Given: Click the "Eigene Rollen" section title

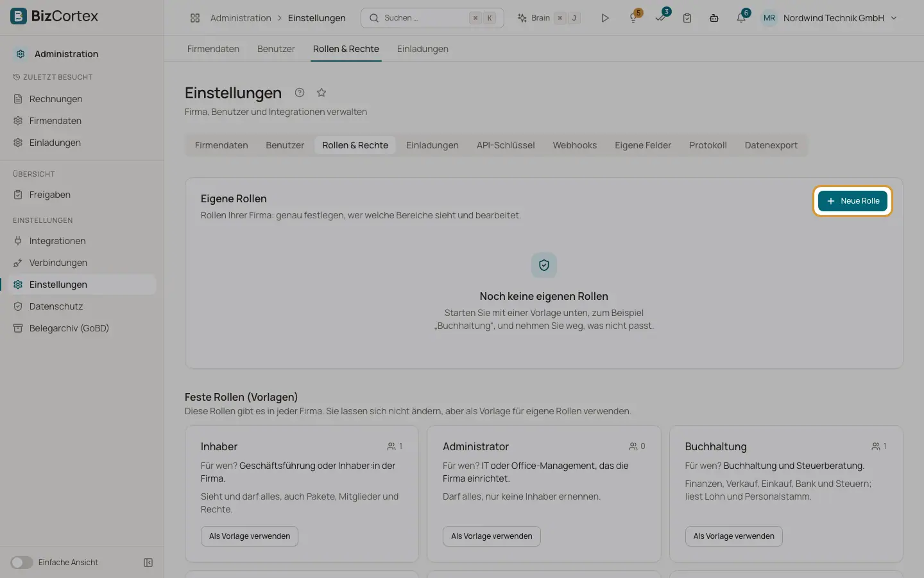Looking at the screenshot, I should coord(234,198).
